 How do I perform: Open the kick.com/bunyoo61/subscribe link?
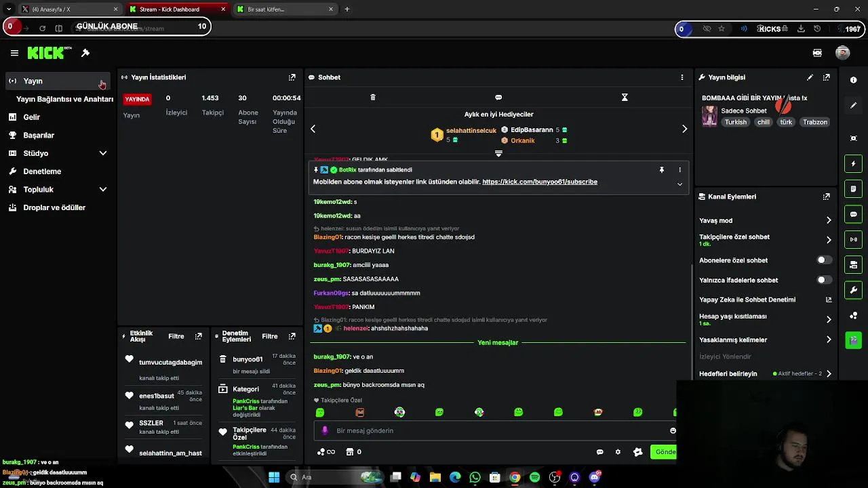[540, 182]
